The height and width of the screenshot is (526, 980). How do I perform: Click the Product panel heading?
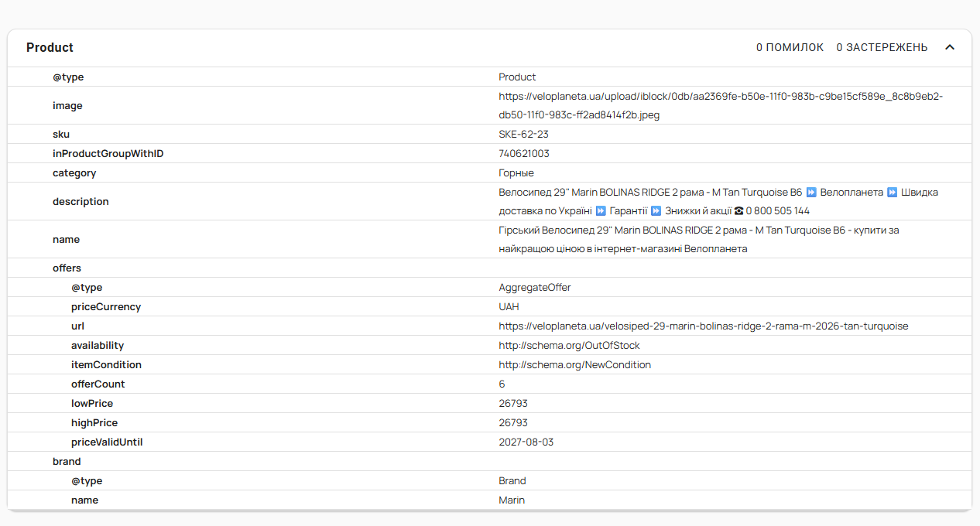50,47
